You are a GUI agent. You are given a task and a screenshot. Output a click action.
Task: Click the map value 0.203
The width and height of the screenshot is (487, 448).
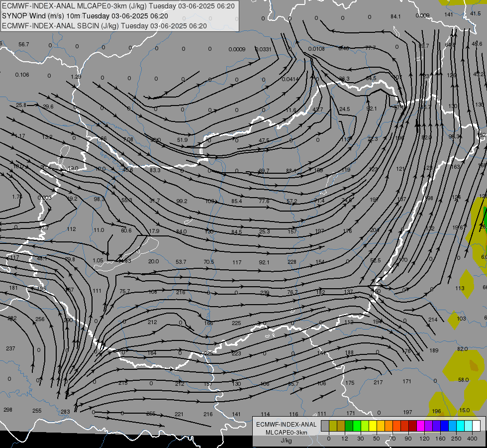coord(44,198)
